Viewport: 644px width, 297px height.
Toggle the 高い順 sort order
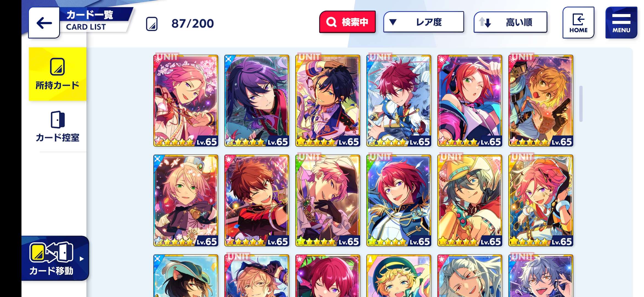(x=510, y=22)
